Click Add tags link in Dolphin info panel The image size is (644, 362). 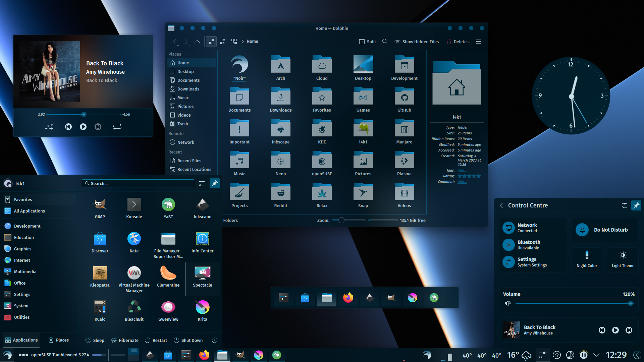462,170
